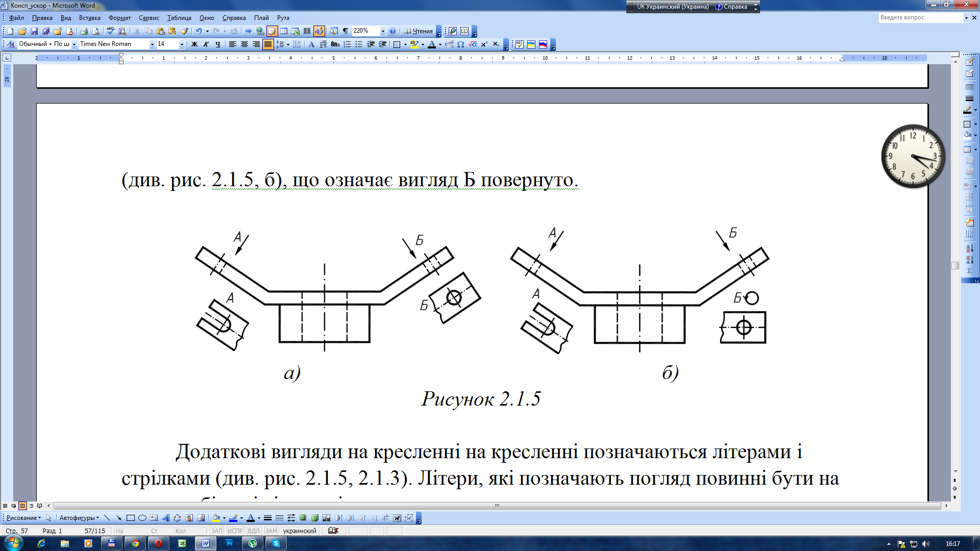
Task: Open the Вставка menu
Action: pyautogui.click(x=89, y=18)
